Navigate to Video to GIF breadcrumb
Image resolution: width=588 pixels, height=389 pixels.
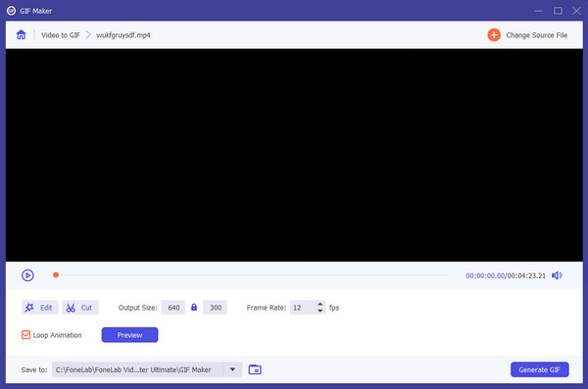(61, 35)
